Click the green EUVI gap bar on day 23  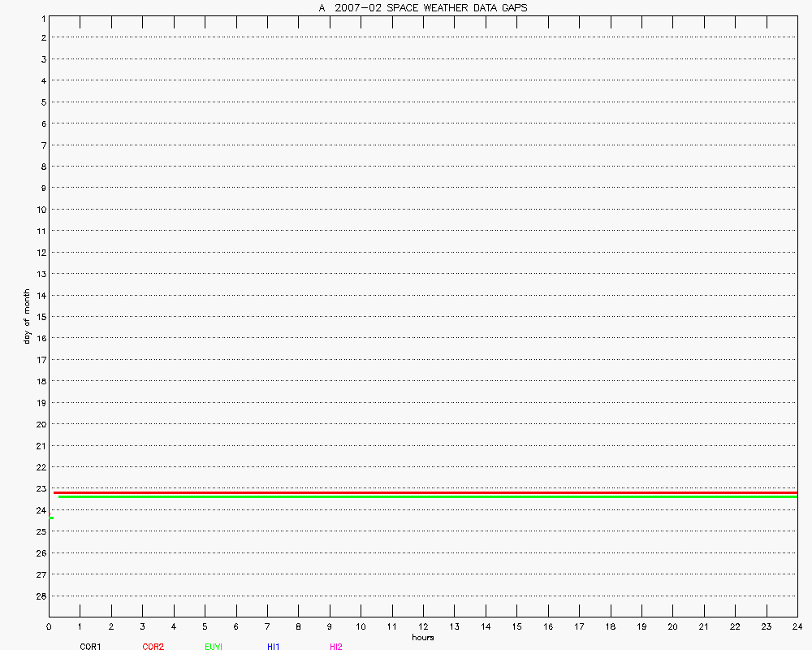(422, 496)
